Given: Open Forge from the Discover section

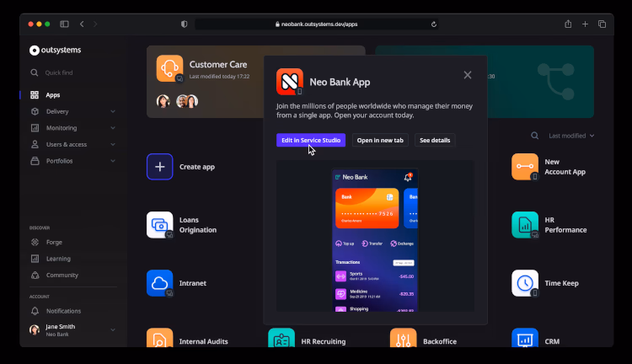Looking at the screenshot, I should click(54, 243).
